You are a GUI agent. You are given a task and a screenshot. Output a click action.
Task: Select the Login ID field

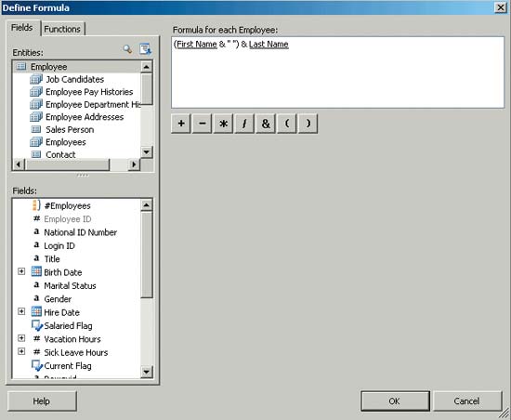click(x=59, y=245)
